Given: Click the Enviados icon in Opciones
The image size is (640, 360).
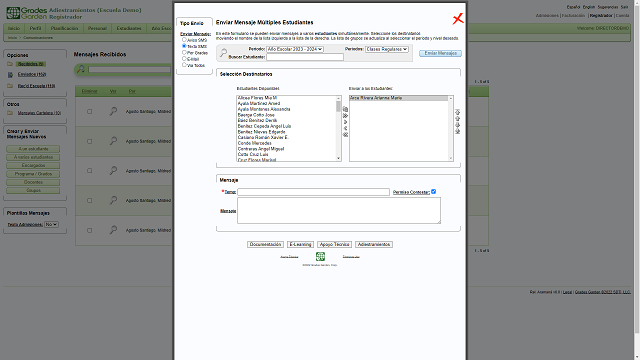Looking at the screenshot, I should [x=10, y=75].
